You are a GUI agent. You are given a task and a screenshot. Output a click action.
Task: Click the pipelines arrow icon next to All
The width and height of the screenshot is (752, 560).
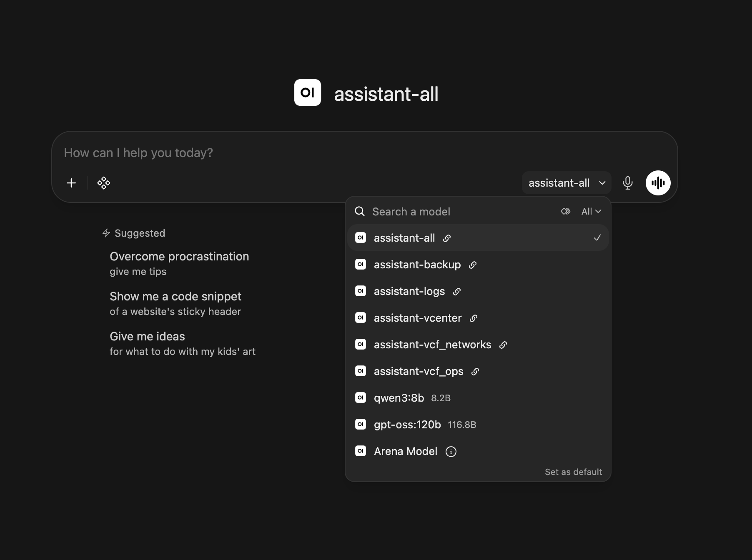coord(566,211)
